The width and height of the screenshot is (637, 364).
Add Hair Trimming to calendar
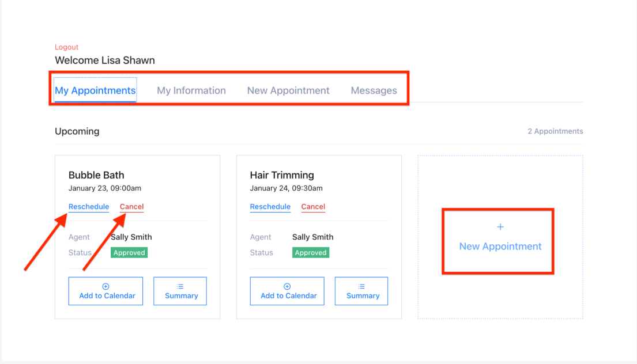[x=287, y=291]
